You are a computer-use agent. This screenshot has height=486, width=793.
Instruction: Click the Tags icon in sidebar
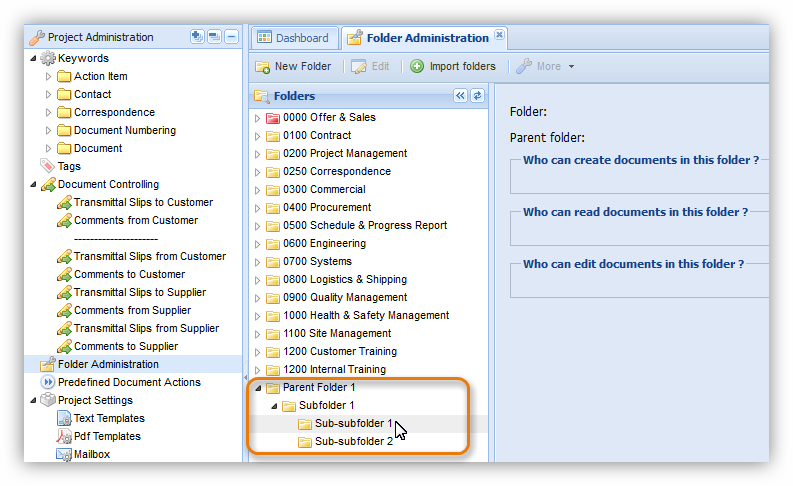click(x=48, y=166)
